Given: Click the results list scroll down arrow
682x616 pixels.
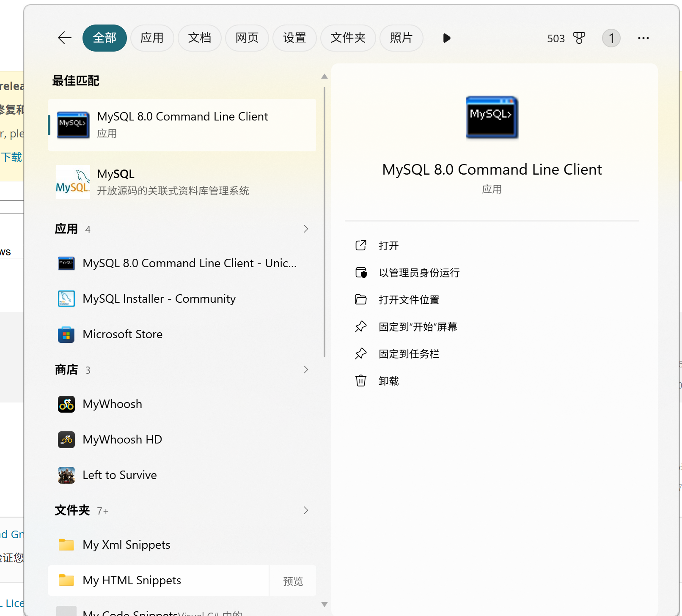Looking at the screenshot, I should pos(324,604).
